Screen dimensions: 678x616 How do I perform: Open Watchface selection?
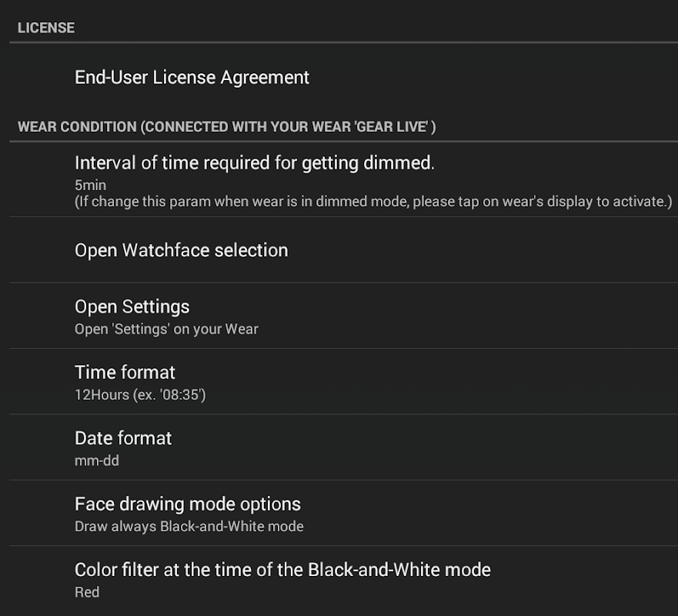181,250
